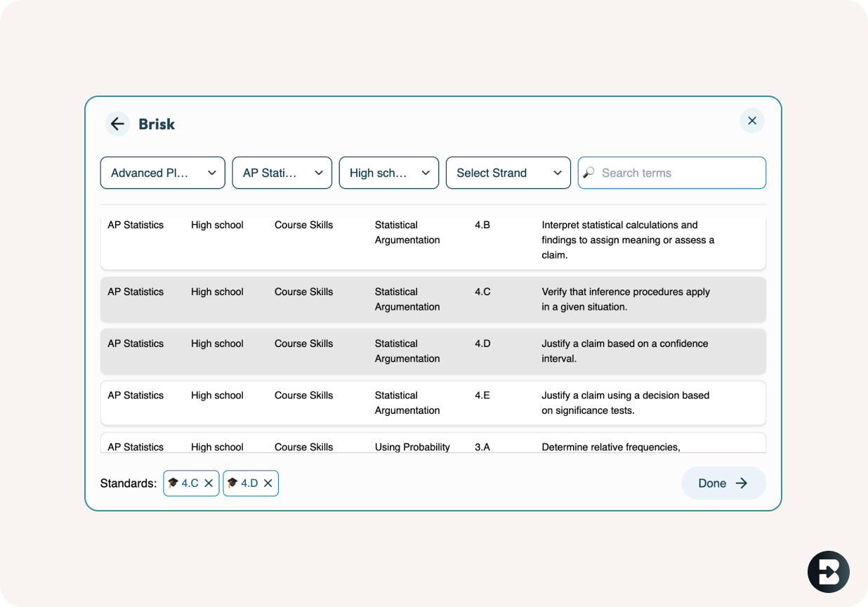Click the "Using Probability" strand cell

(x=412, y=447)
